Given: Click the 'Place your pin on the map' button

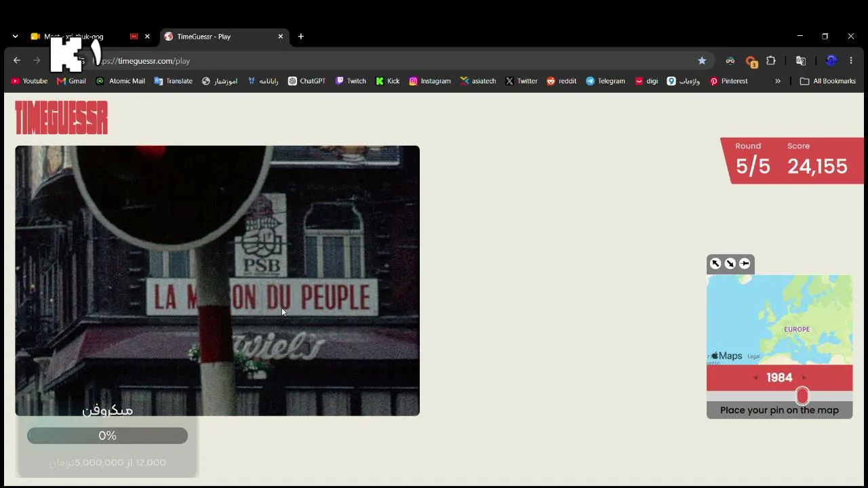Looking at the screenshot, I should (x=779, y=410).
